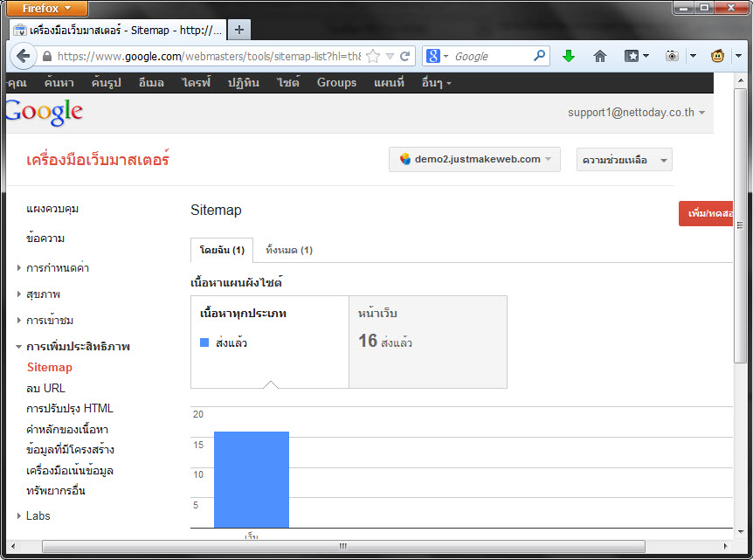The height and width of the screenshot is (560, 753).
Task: Go to the Firefox home page icon
Action: [600, 56]
